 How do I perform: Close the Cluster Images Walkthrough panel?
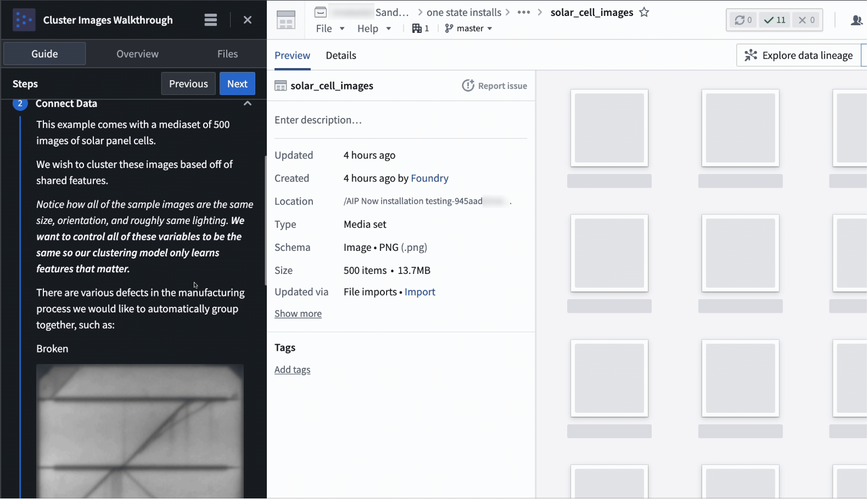(248, 20)
